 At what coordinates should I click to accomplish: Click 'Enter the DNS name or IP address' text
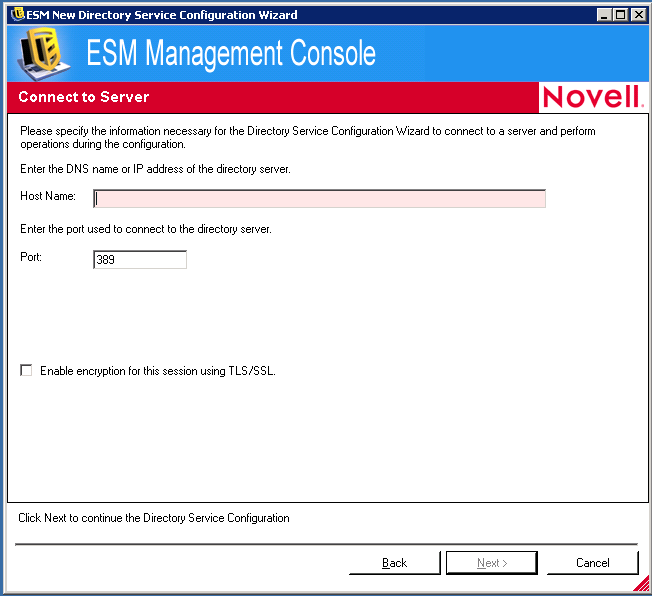(156, 169)
